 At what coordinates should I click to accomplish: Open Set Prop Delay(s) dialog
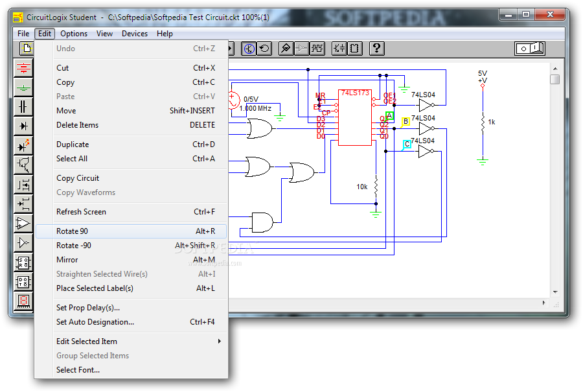click(x=131, y=308)
